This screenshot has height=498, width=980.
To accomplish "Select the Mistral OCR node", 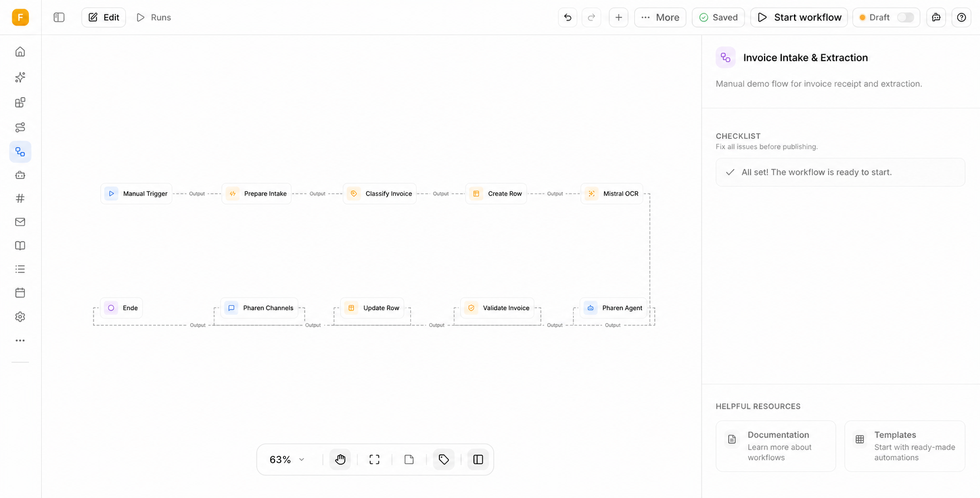I will [612, 194].
